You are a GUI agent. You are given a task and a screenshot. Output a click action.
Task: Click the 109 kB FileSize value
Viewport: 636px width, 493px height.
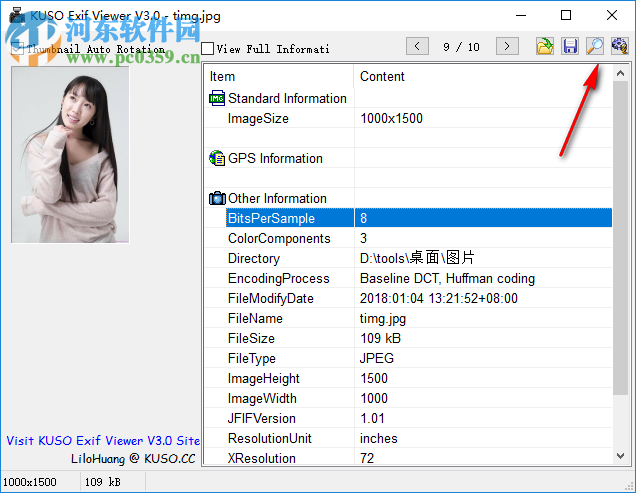[380, 338]
